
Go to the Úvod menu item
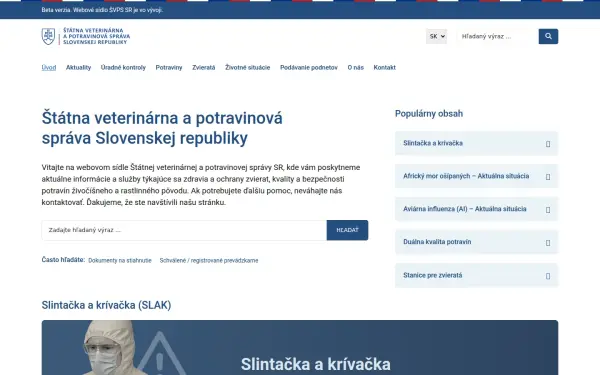click(49, 67)
